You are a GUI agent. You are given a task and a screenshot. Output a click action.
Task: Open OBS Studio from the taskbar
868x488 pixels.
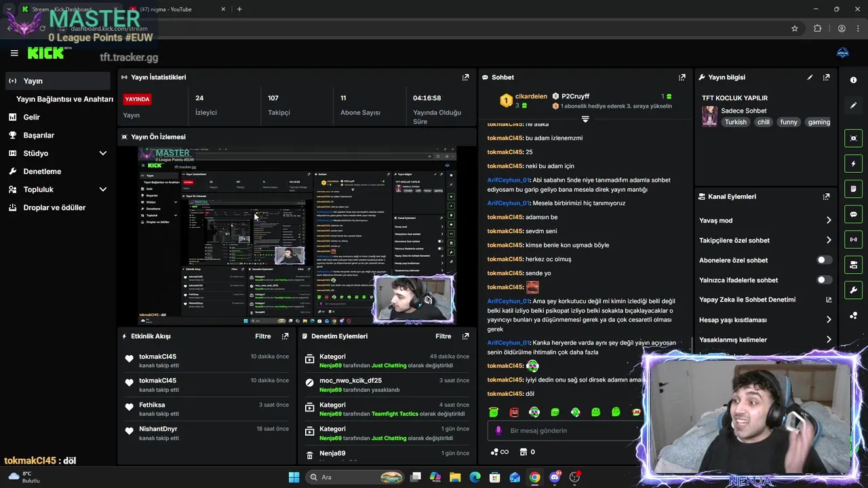click(575, 477)
